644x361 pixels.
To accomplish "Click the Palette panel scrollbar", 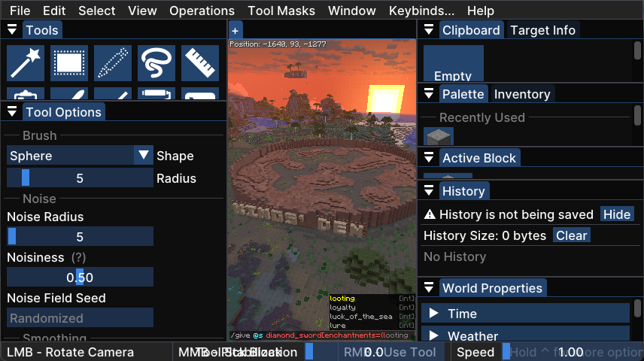I will (x=637, y=115).
